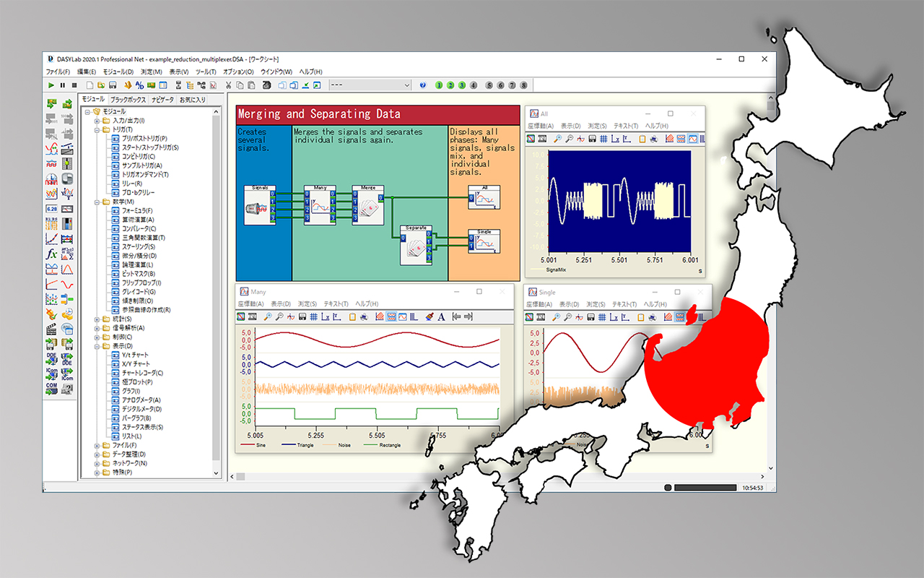
Task: Switch to the ブラックボックス tab
Action: point(128,100)
